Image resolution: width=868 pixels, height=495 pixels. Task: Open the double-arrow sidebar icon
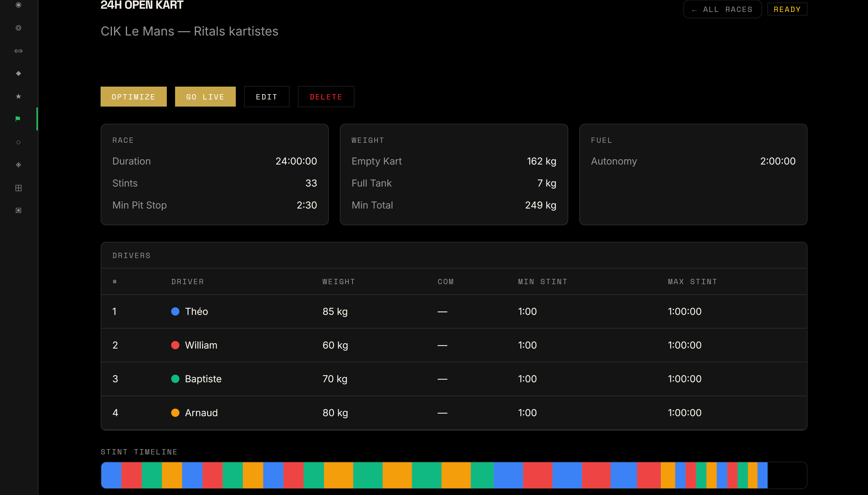coord(18,51)
